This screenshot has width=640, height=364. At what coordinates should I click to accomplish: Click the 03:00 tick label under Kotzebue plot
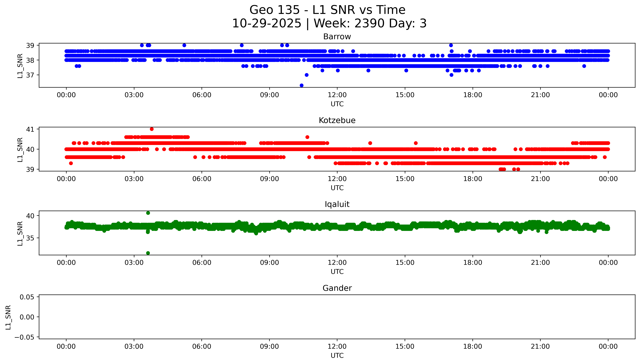[x=134, y=179]
